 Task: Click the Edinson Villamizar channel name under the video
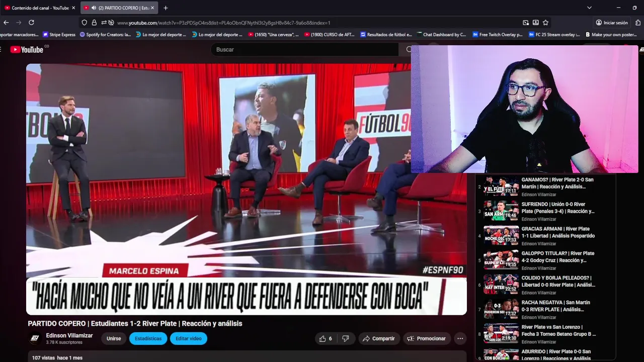coord(69,335)
